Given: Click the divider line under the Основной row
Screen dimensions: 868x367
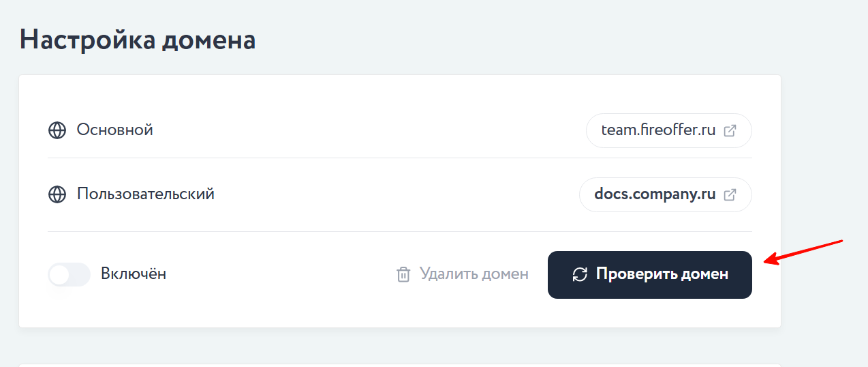Looking at the screenshot, I should (x=399, y=158).
